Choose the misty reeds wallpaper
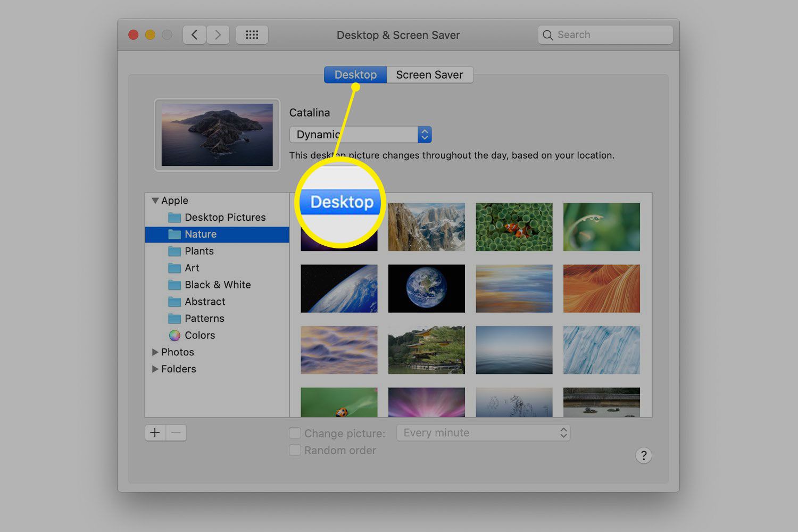This screenshot has width=798, height=532. click(x=514, y=402)
